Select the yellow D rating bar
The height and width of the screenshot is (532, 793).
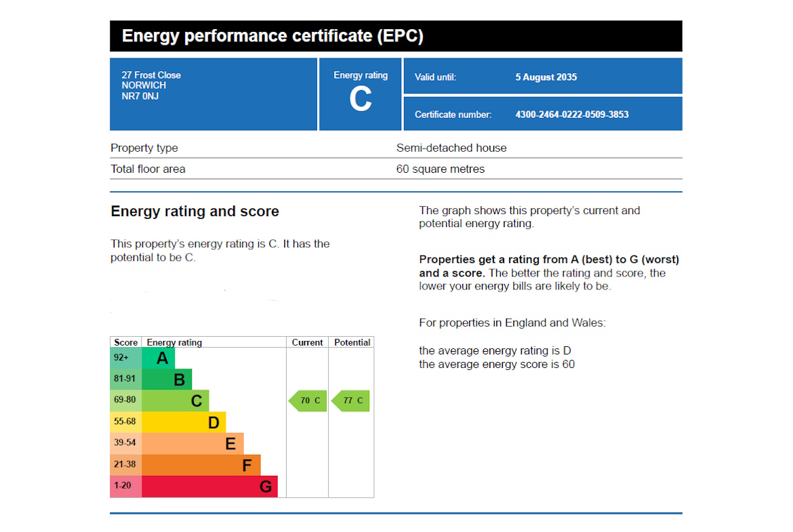coord(184,422)
